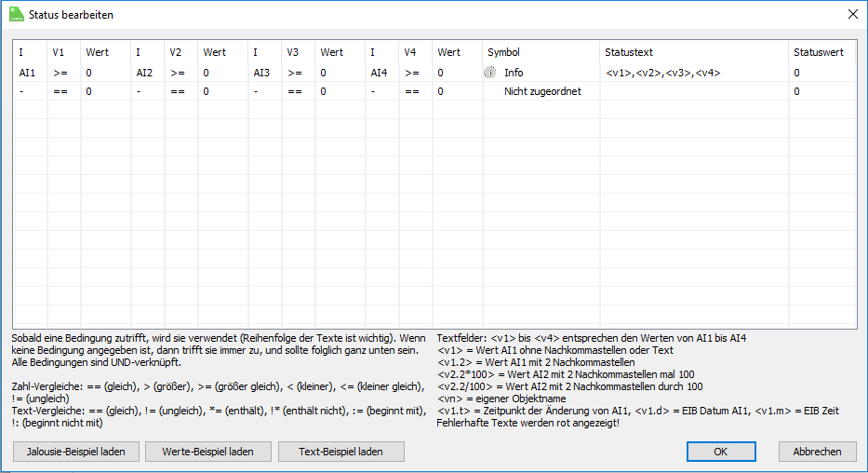868x473 pixels.
Task: Click the Statustext column header
Action: [x=694, y=52]
